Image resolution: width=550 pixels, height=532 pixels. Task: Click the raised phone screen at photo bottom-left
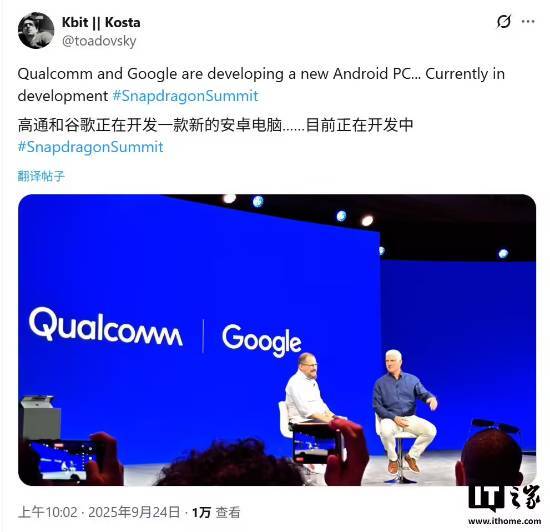[63, 460]
